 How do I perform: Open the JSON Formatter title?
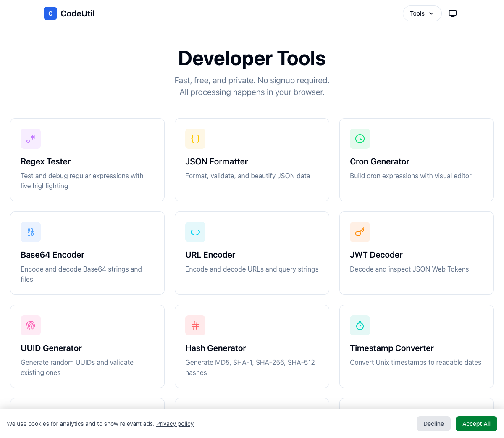pyautogui.click(x=216, y=161)
